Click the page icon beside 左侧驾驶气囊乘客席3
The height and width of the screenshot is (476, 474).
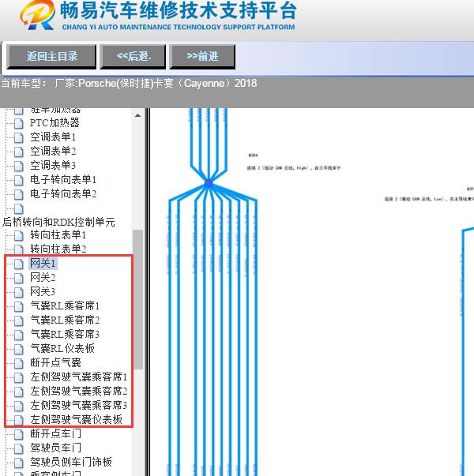point(19,407)
